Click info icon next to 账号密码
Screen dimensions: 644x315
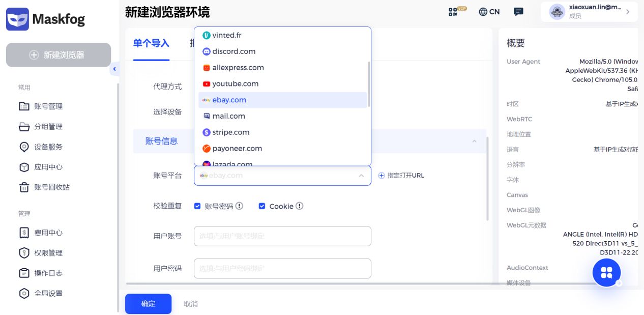tap(239, 206)
